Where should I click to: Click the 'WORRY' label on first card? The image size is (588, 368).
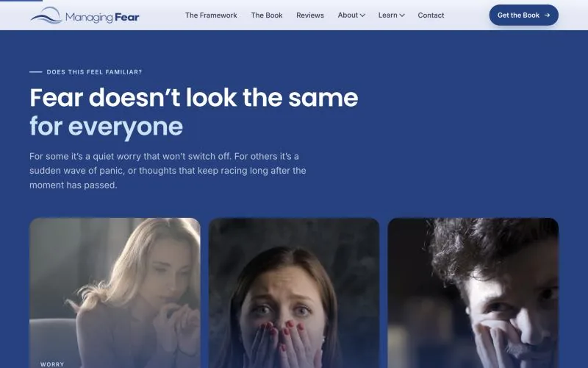[x=52, y=364]
